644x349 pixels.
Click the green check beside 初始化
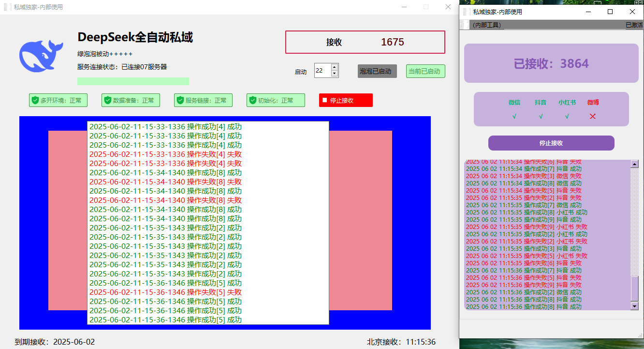pos(252,100)
